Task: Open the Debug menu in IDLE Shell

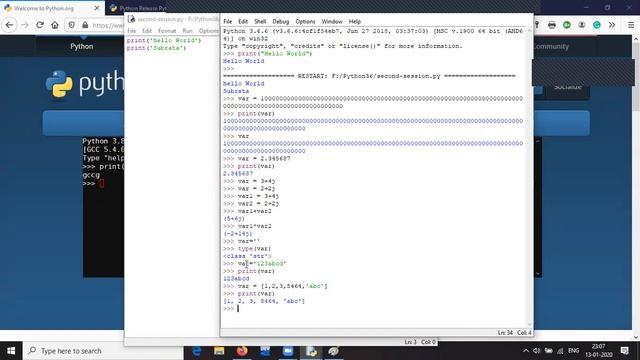Action: pos(280,21)
